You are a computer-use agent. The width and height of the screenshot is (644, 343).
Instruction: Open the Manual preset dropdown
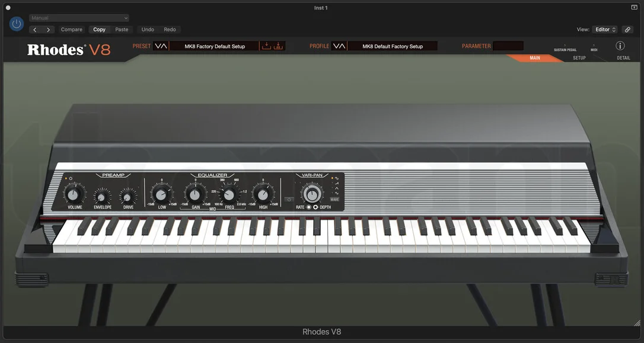pos(79,18)
